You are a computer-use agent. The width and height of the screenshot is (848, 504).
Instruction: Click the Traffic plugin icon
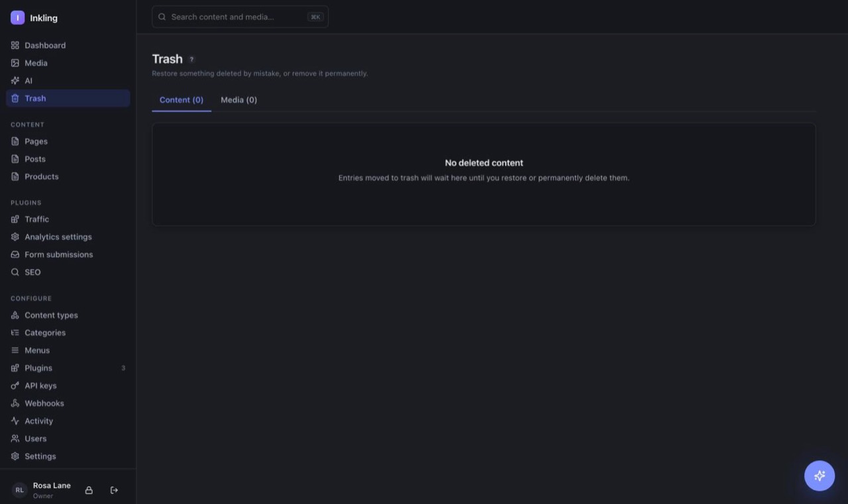point(15,219)
